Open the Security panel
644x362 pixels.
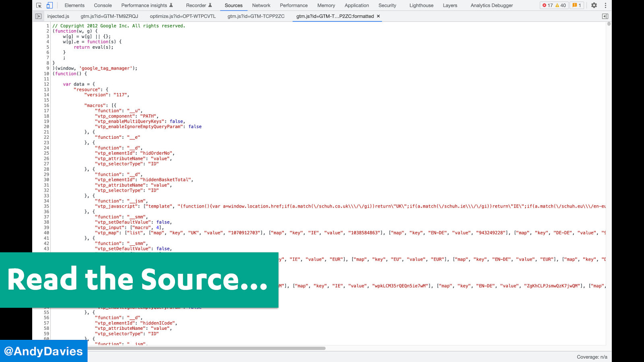pos(387,5)
